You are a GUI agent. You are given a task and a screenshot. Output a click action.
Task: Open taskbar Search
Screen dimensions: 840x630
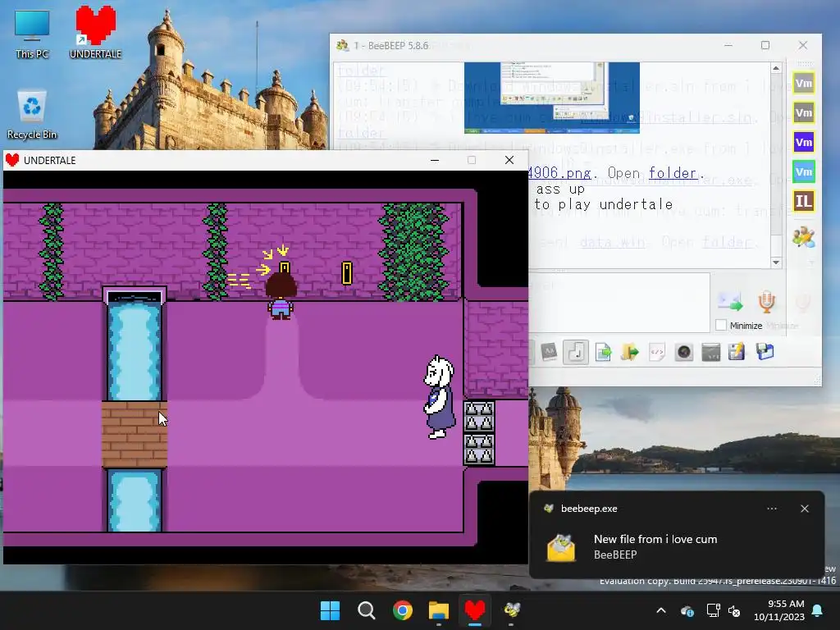[x=367, y=610]
